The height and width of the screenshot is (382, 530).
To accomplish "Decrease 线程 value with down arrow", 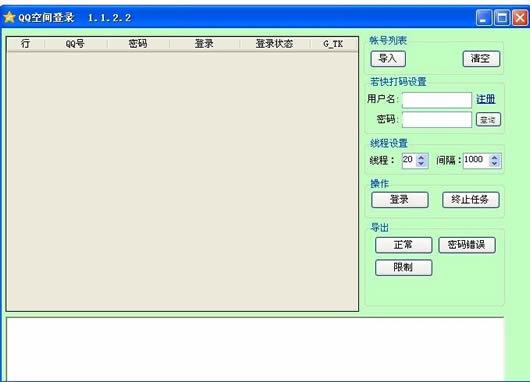I will pyautogui.click(x=421, y=164).
